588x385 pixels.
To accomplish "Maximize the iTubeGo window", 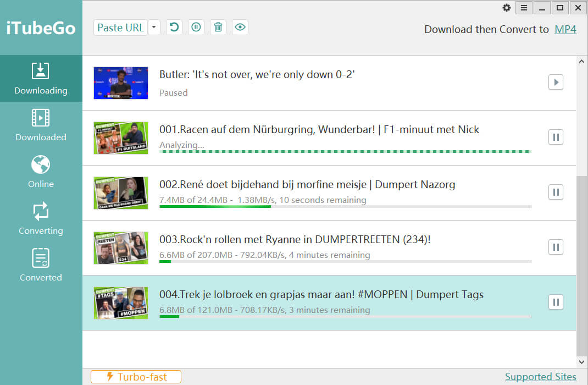I will (560, 8).
